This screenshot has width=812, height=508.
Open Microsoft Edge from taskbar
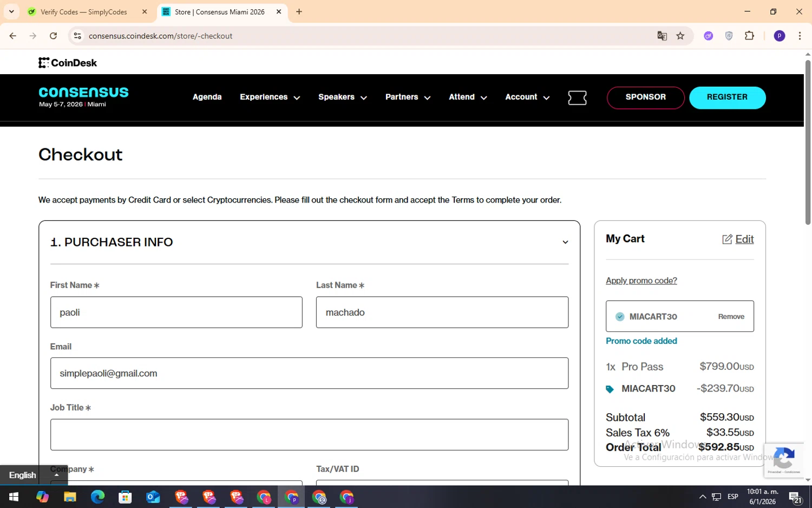point(97,497)
